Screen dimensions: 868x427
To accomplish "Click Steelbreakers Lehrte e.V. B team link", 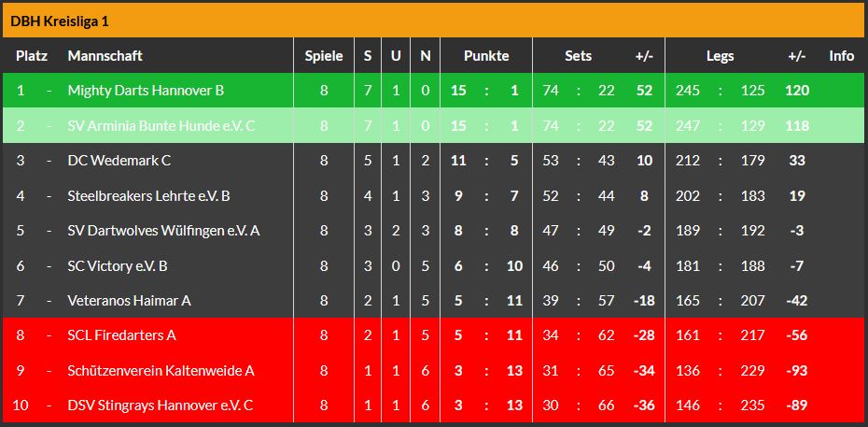I will (149, 196).
